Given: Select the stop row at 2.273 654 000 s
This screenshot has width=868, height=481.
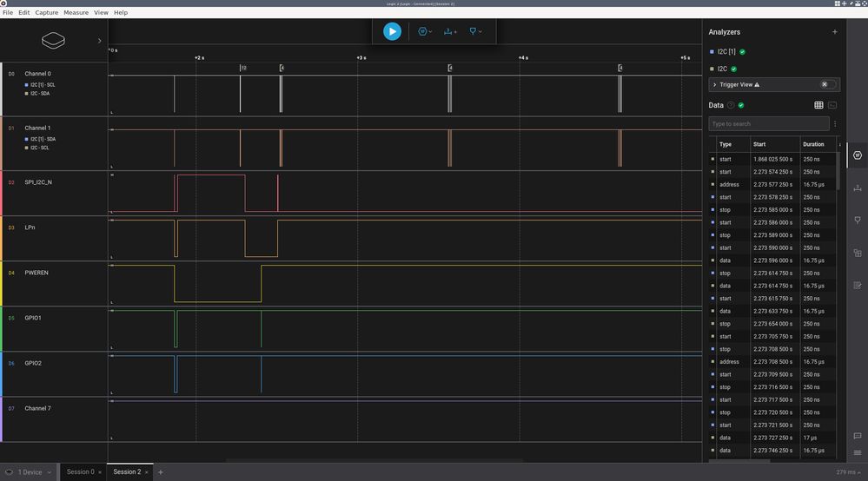Looking at the screenshot, I should tap(772, 324).
